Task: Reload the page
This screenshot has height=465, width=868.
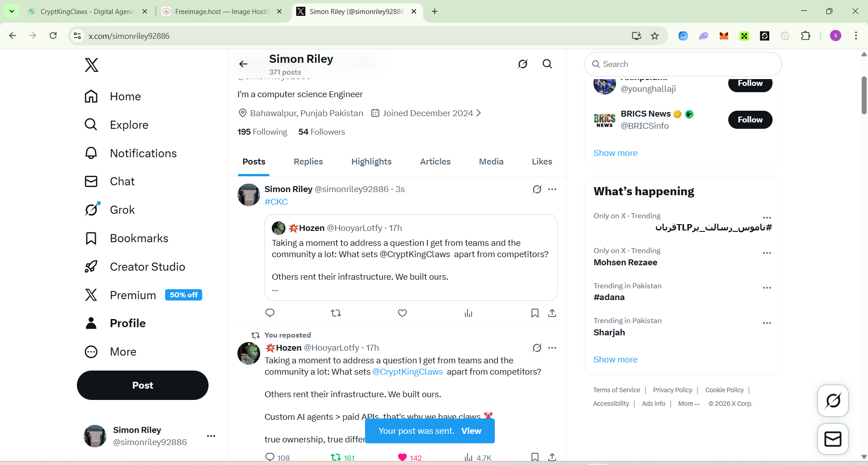Action: click(53, 36)
